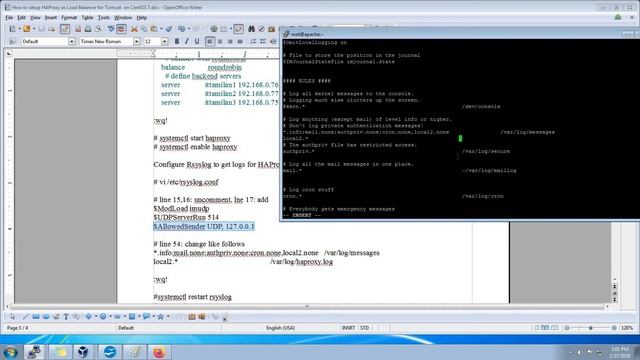This screenshot has width=640, height=360.
Task: Toggle STD selection mode in status bar
Action: point(364,328)
